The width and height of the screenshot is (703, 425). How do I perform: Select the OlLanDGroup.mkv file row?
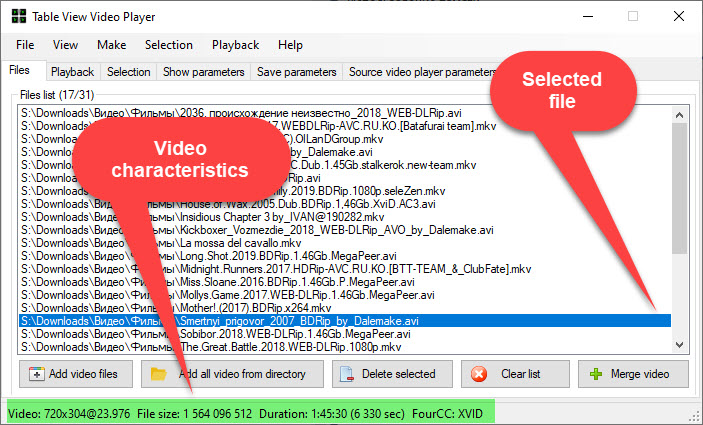(344, 139)
